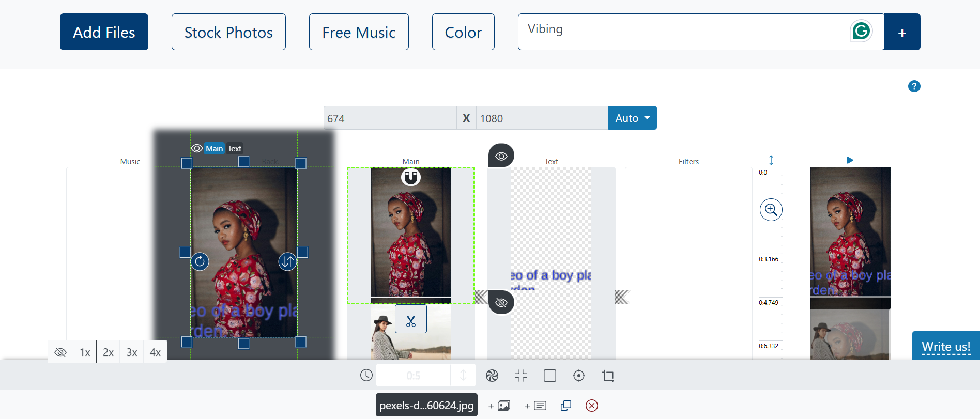
Task: Open the Auto size dropdown
Action: (633, 118)
